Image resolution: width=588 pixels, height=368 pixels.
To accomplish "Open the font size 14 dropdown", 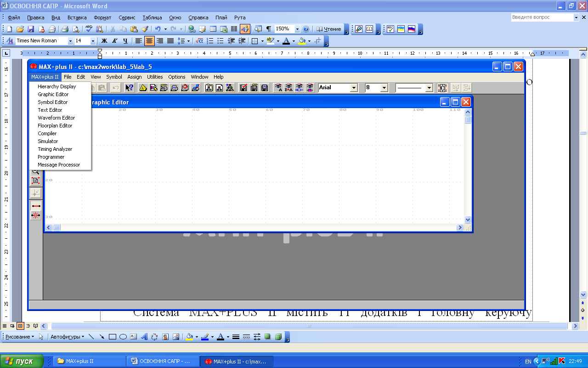I will (x=93, y=41).
